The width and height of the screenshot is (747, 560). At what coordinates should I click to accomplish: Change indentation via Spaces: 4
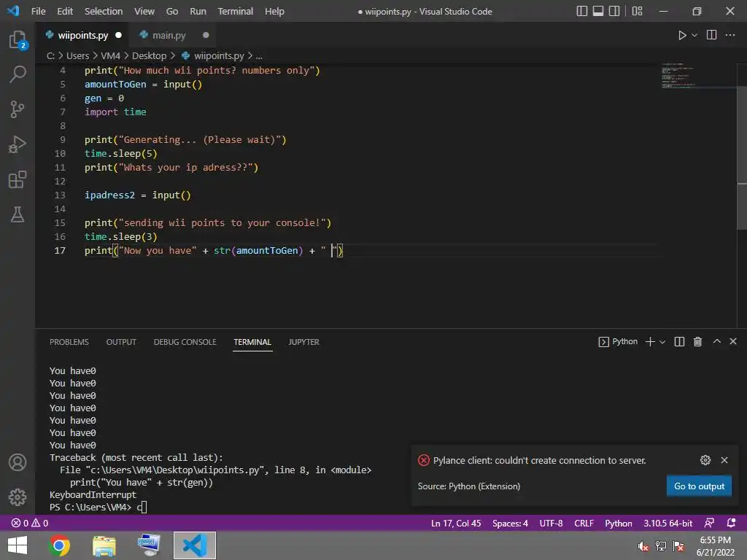pyautogui.click(x=510, y=524)
